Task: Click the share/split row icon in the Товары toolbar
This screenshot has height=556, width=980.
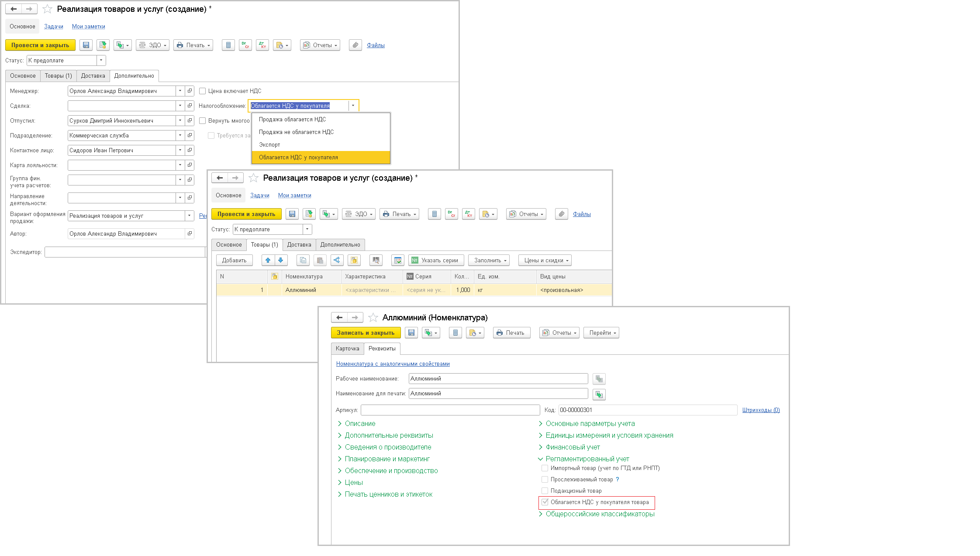Action: coord(337,261)
